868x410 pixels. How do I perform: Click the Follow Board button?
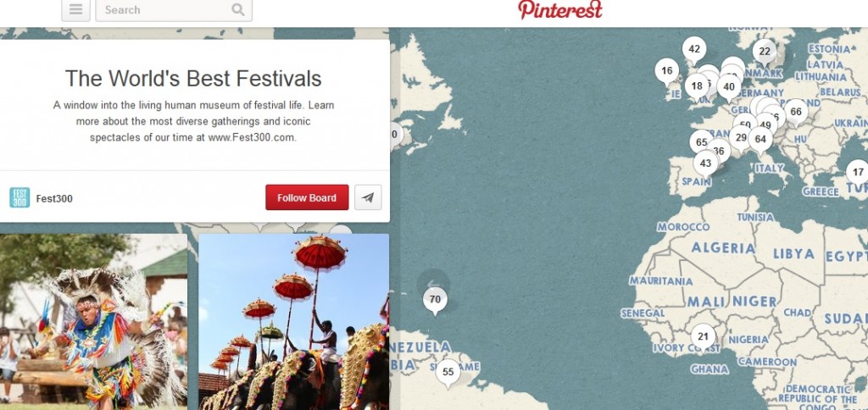click(x=307, y=197)
